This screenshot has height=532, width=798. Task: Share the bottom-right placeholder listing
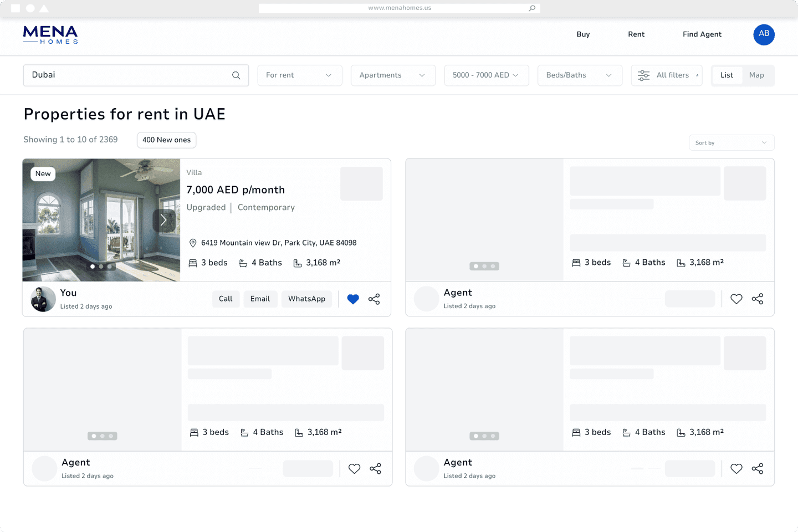[x=758, y=469]
